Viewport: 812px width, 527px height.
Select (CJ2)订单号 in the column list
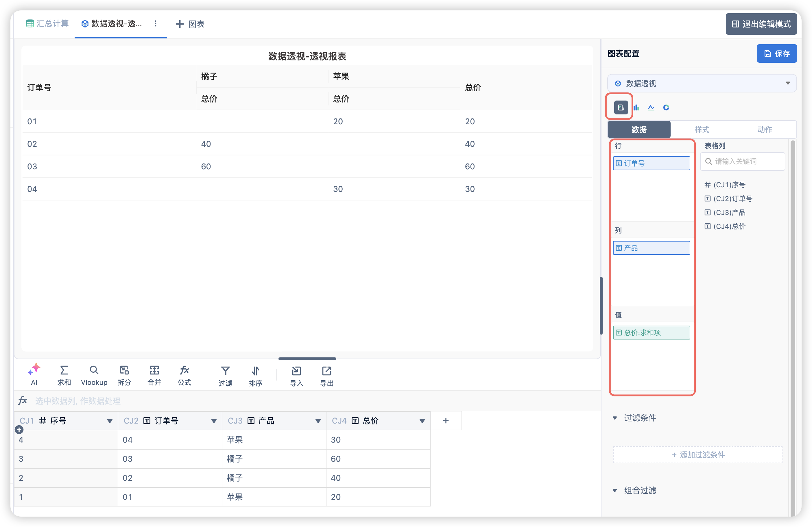(728, 198)
